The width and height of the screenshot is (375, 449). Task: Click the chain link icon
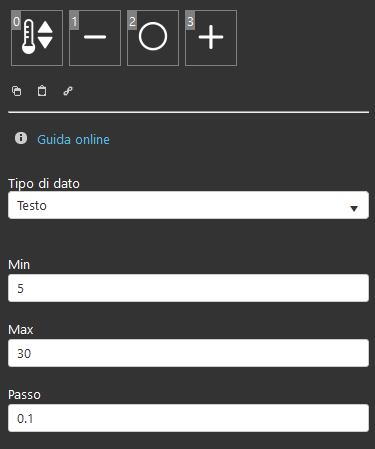coord(68,91)
